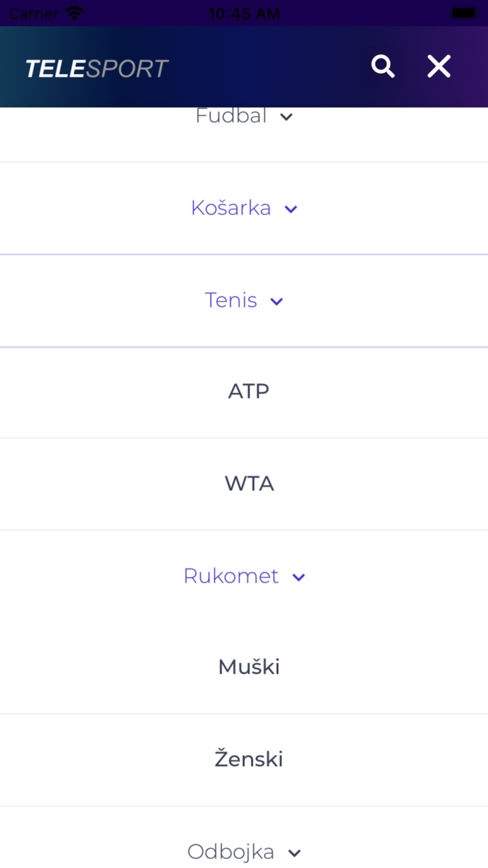Select the Odbojka menu label

(231, 852)
